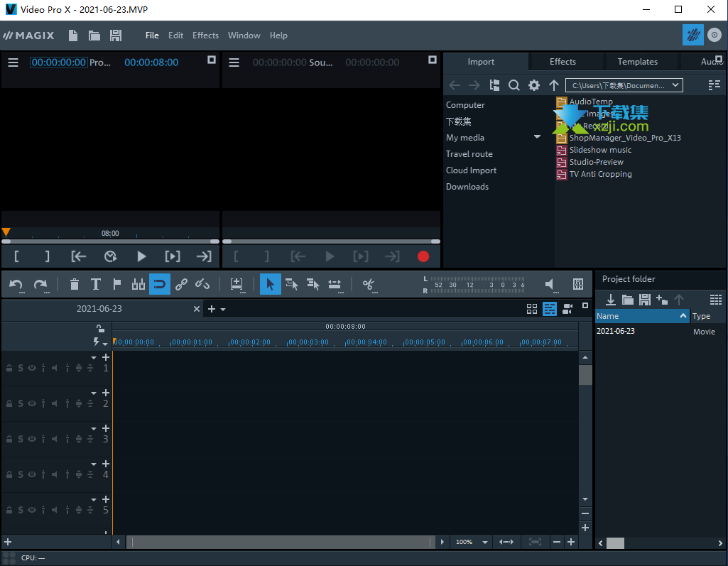Open multicam mode camera icon
The height and width of the screenshot is (566, 728).
(567, 309)
